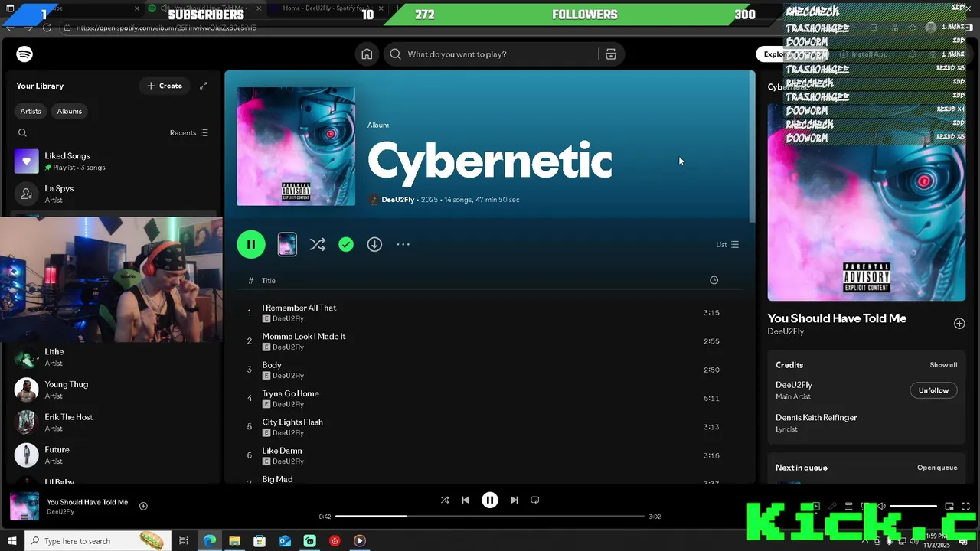Toggle shuffle in the player bar
Image resolution: width=980 pixels, height=551 pixels.
point(445,500)
